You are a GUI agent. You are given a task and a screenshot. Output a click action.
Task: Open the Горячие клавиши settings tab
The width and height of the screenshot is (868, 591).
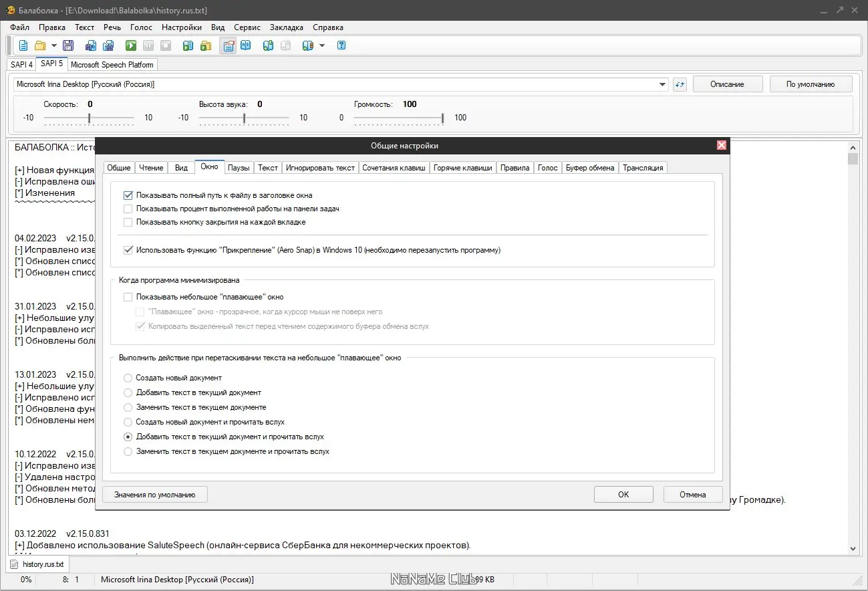tap(463, 168)
